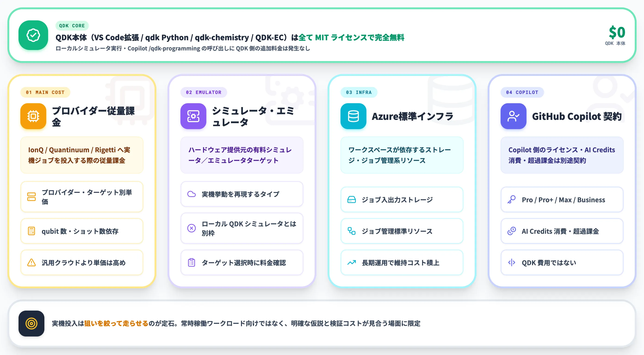Click the Copilot 側のライセンス・AI Credits description box
This screenshot has width=644, height=355.
point(562,155)
